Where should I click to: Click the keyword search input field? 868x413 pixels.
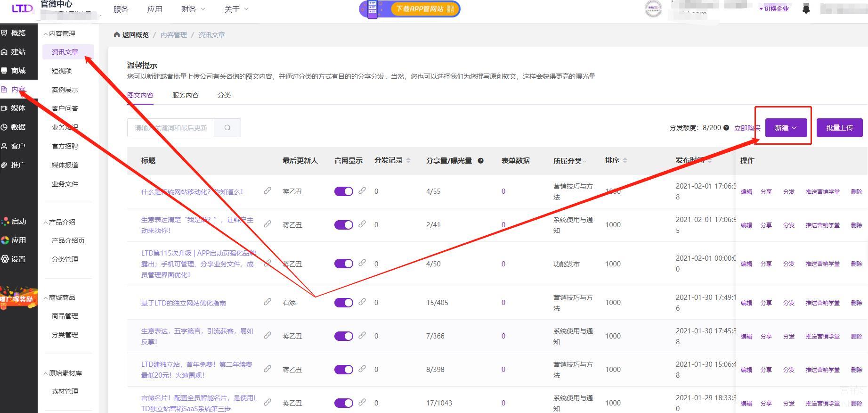(x=170, y=128)
